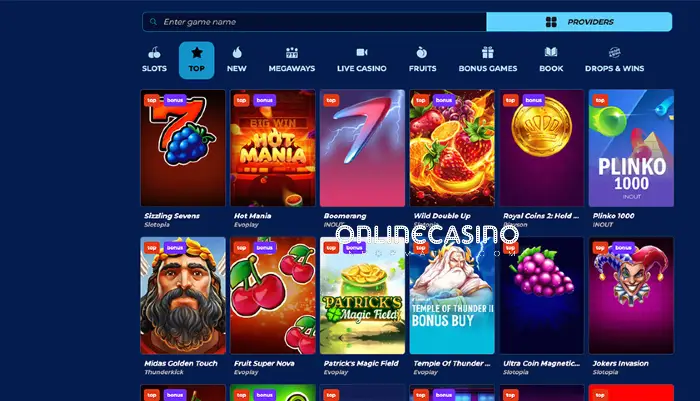This screenshot has width=700, height=401.
Task: Open Sizzling Sevens game thumbnail
Action: click(183, 148)
